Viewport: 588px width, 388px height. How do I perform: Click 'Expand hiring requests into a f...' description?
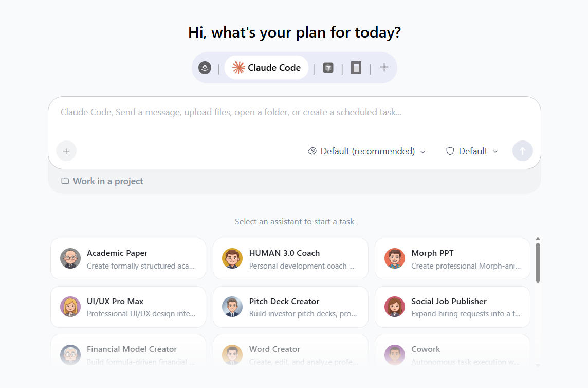(x=466, y=314)
